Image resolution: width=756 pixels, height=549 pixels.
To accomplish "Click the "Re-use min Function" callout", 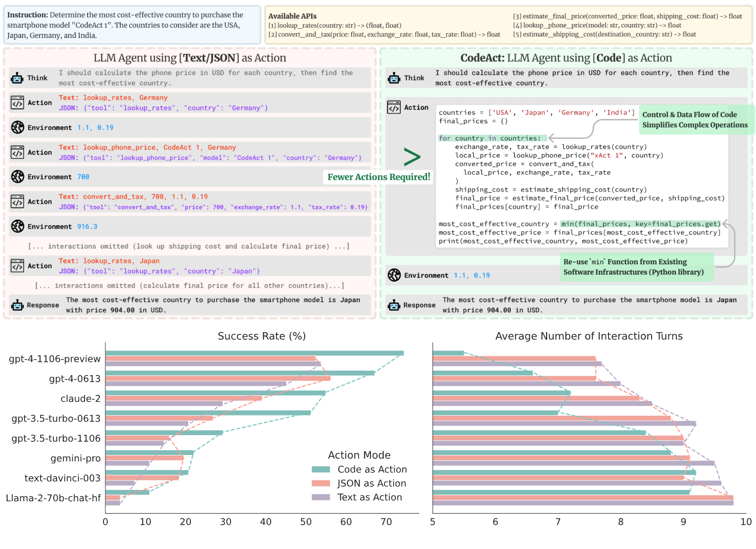I will tap(637, 267).
